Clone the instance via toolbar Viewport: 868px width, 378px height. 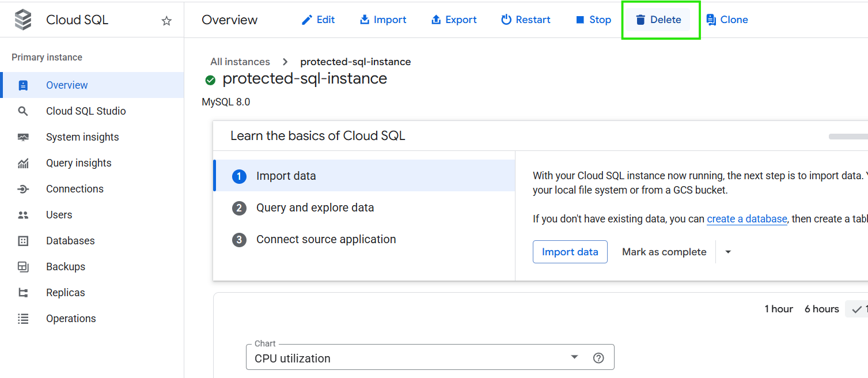click(727, 20)
